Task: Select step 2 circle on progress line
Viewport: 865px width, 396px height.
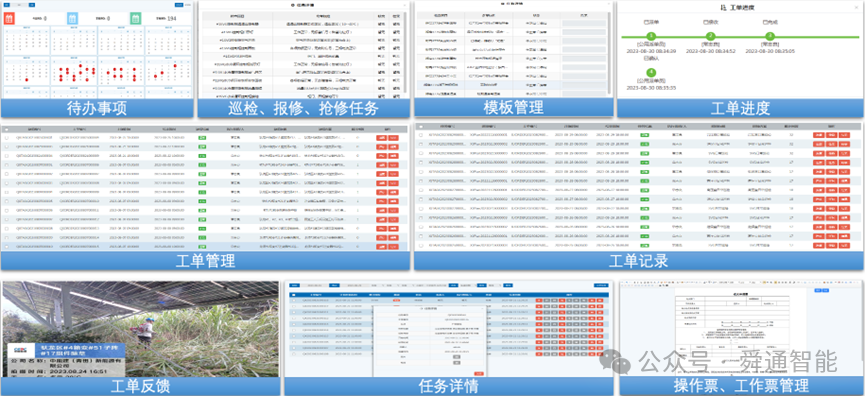Action: (711, 36)
